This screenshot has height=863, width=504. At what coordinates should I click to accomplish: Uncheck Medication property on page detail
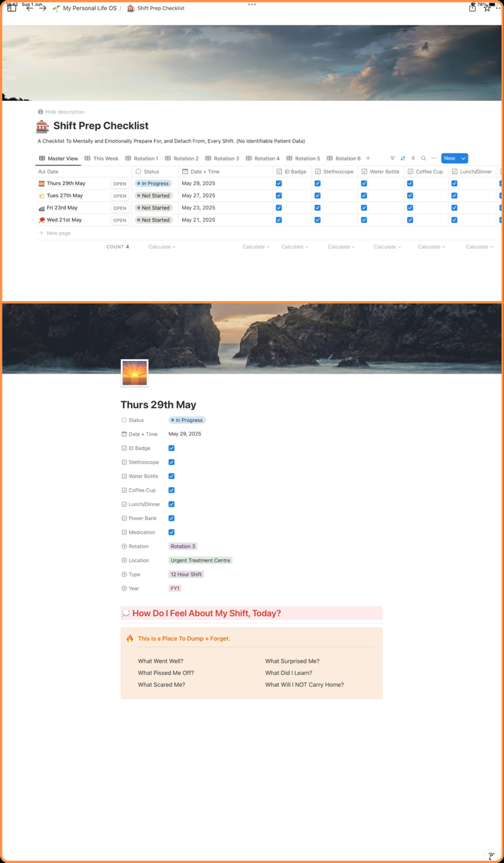(x=171, y=532)
